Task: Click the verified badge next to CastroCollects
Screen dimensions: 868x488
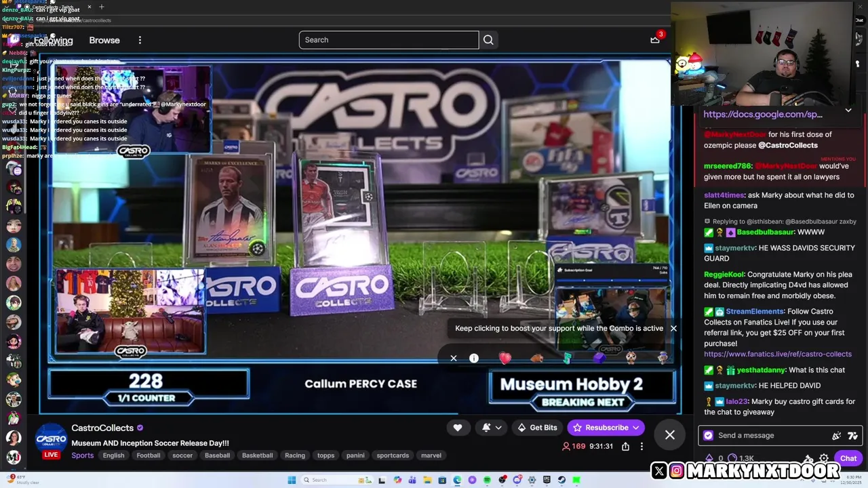Action: [x=140, y=428]
